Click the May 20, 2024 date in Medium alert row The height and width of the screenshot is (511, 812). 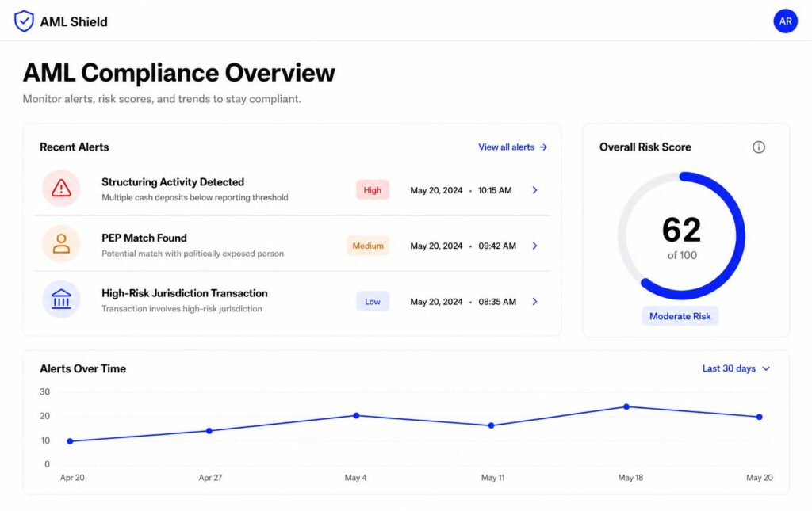[x=436, y=246]
